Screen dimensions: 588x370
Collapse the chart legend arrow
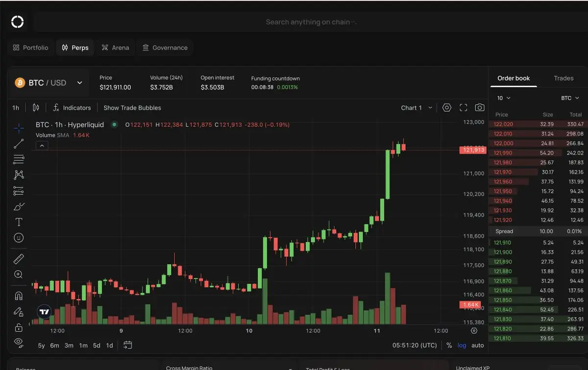pos(42,145)
